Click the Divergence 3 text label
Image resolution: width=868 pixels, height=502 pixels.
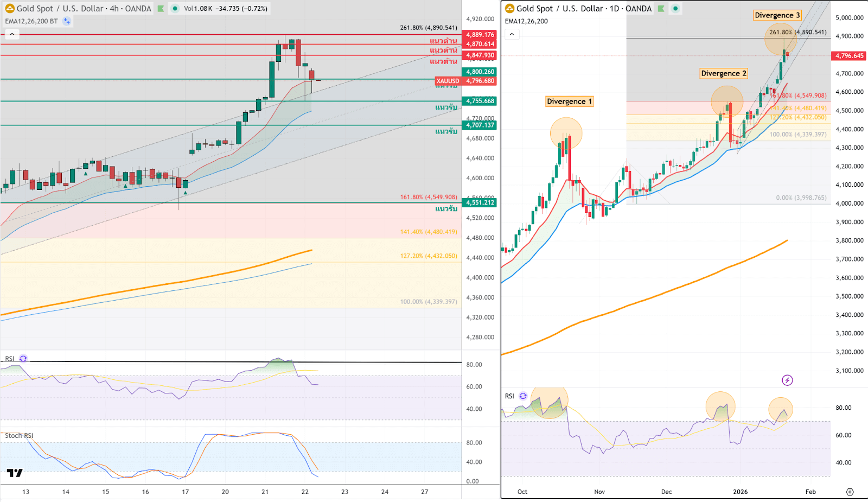777,15
